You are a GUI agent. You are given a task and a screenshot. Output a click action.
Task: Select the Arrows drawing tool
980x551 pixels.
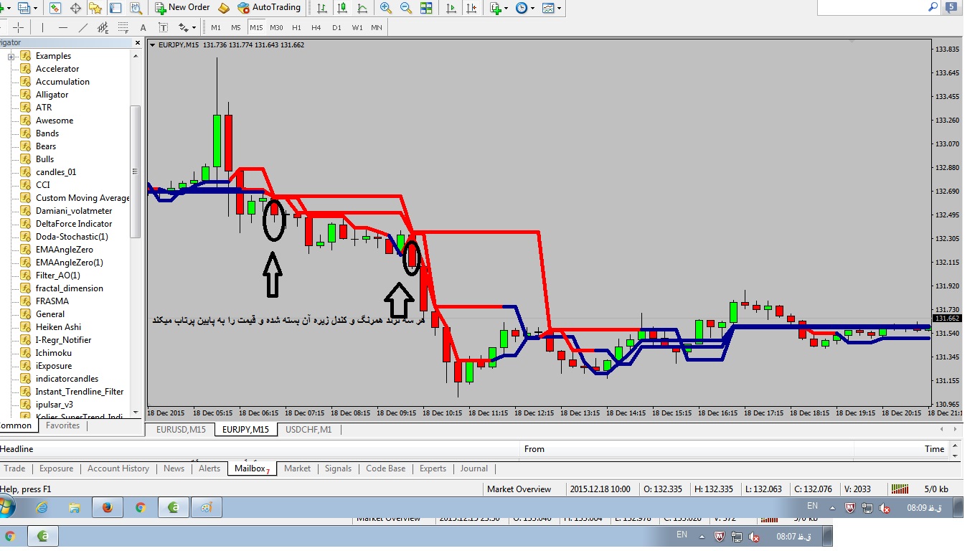point(184,27)
